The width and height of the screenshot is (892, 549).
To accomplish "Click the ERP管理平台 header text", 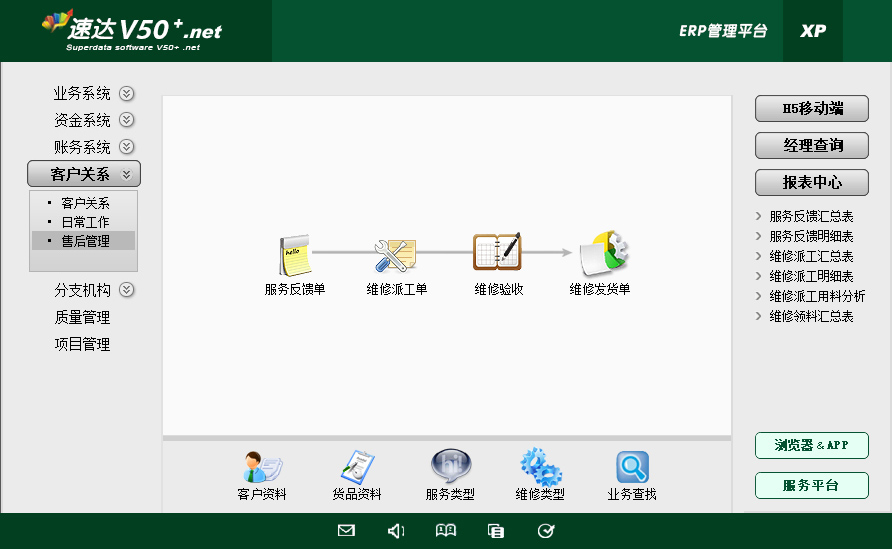I will (x=723, y=31).
